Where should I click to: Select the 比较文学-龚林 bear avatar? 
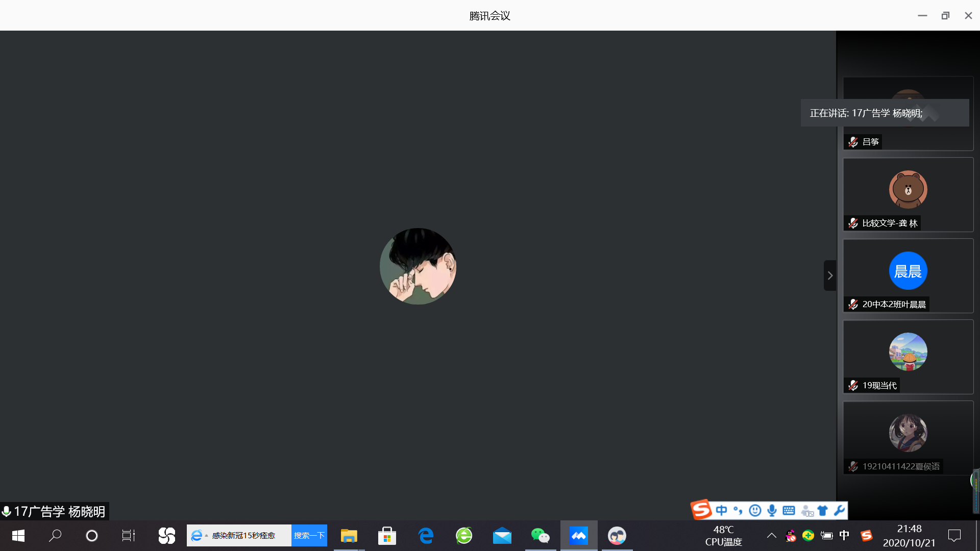pyautogui.click(x=908, y=189)
